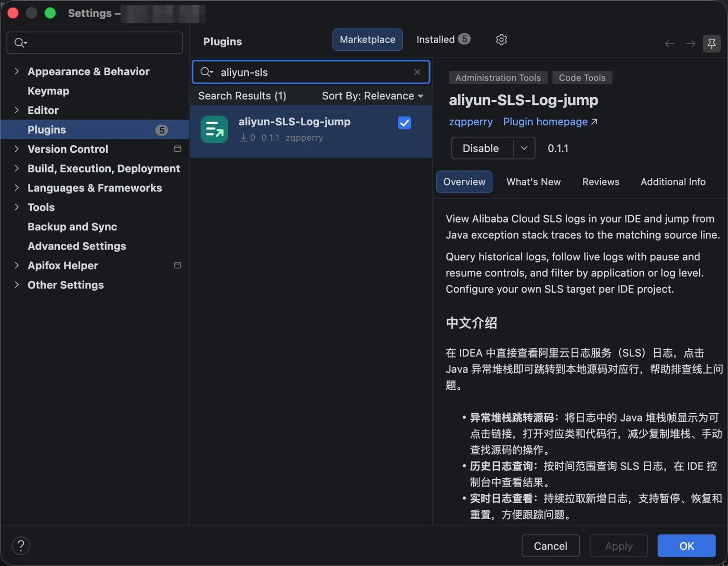
Task: Expand the Other Settings node
Action: pos(17,285)
